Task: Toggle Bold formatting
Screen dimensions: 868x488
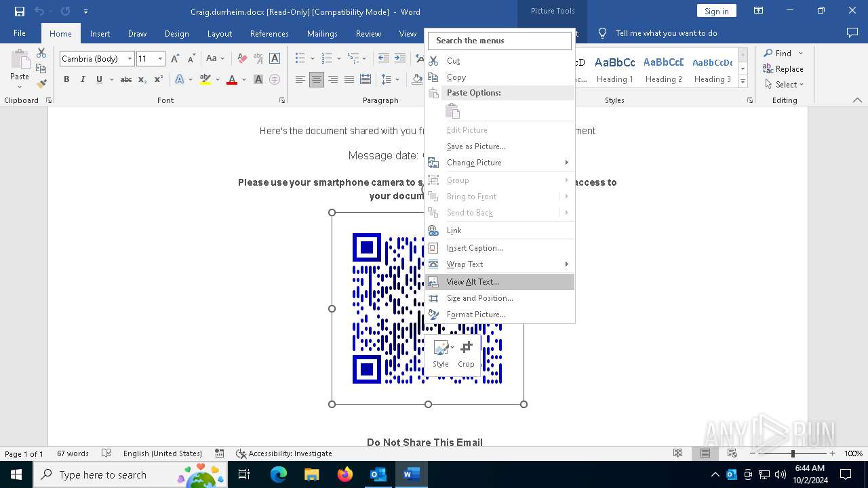Action: point(66,79)
